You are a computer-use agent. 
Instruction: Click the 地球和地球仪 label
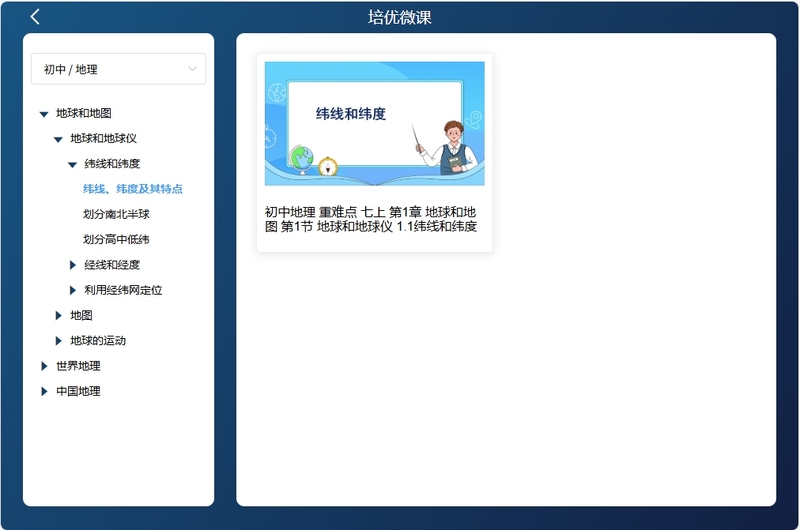(104, 138)
